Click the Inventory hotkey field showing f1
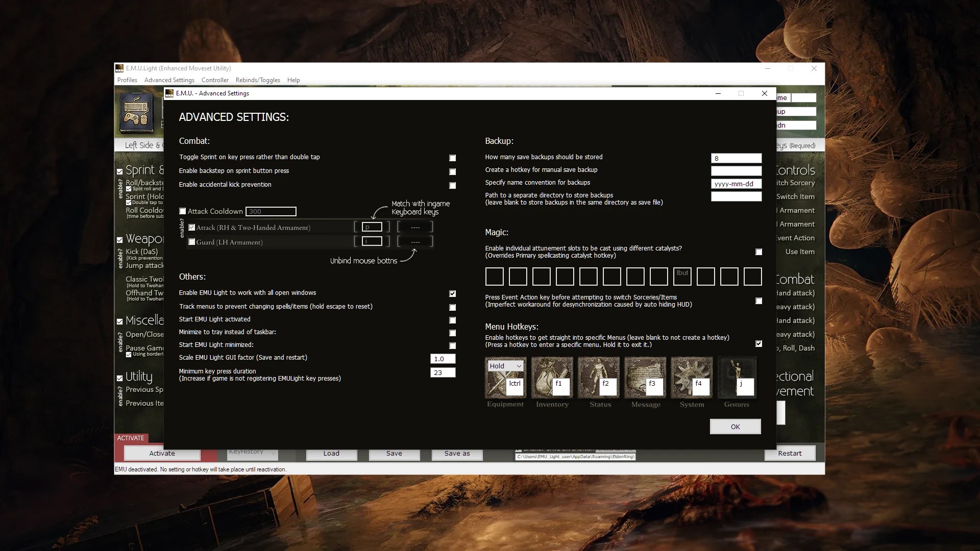This screenshot has height=551, width=980. pyautogui.click(x=561, y=387)
